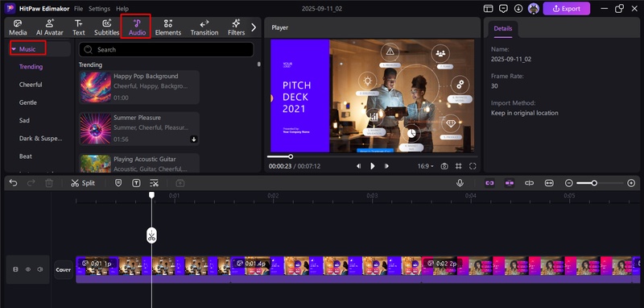Open the user account avatar
The image size is (644, 308).
click(x=533, y=9)
